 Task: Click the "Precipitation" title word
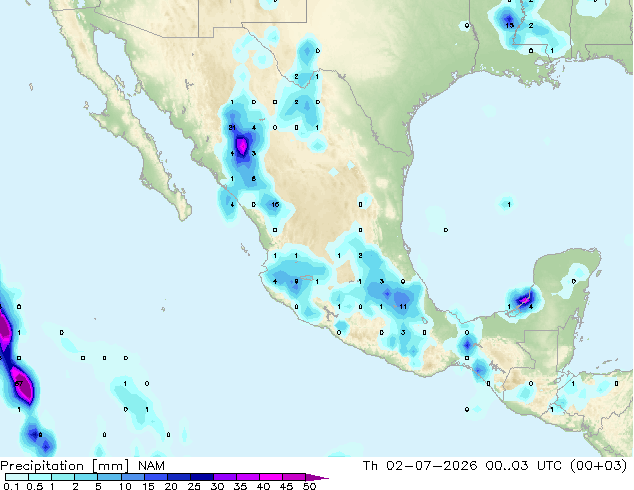tap(42, 466)
